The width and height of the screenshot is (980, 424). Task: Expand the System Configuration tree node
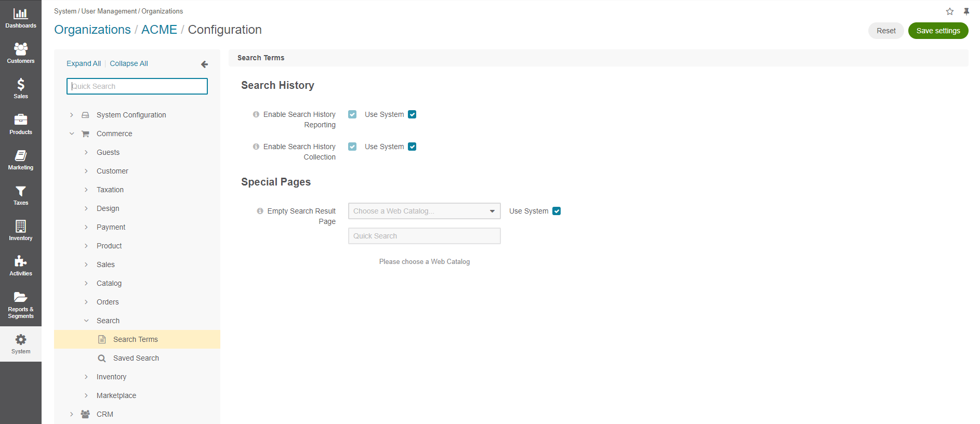(x=72, y=115)
